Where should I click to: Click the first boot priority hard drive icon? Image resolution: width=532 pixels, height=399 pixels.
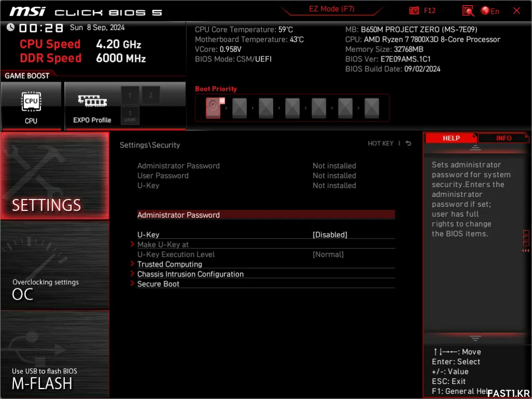coord(214,108)
